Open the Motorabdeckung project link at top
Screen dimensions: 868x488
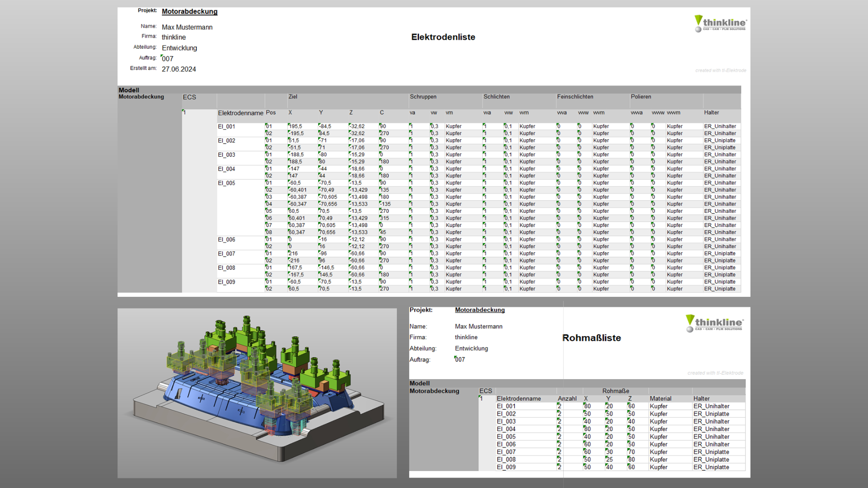pyautogui.click(x=189, y=12)
